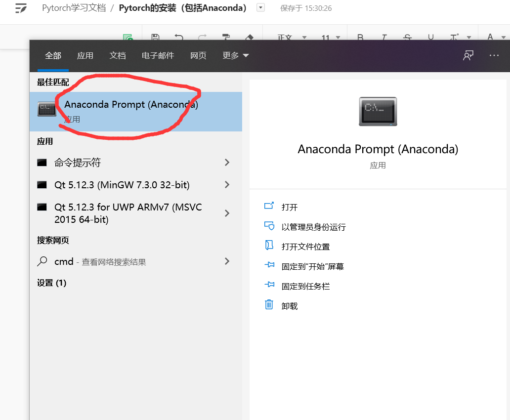Switch to the 电子邮件 search tab
The height and width of the screenshot is (420, 510).
tap(158, 56)
